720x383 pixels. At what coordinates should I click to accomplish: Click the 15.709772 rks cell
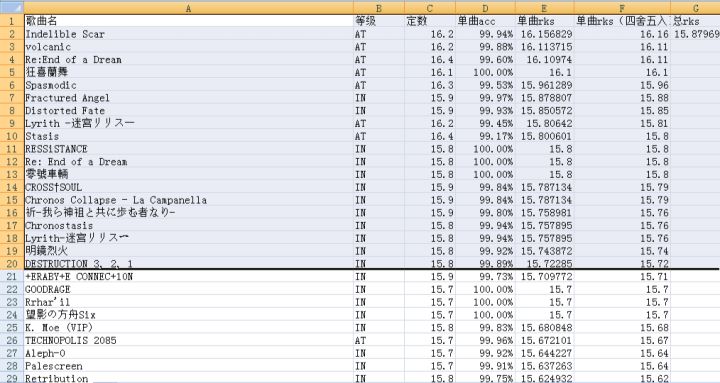[x=545, y=276]
